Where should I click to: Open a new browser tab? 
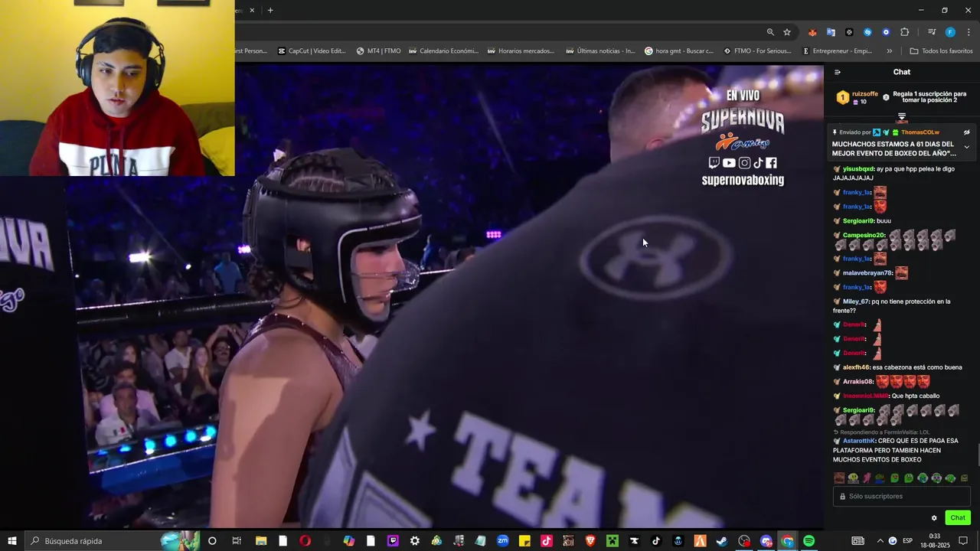click(270, 10)
